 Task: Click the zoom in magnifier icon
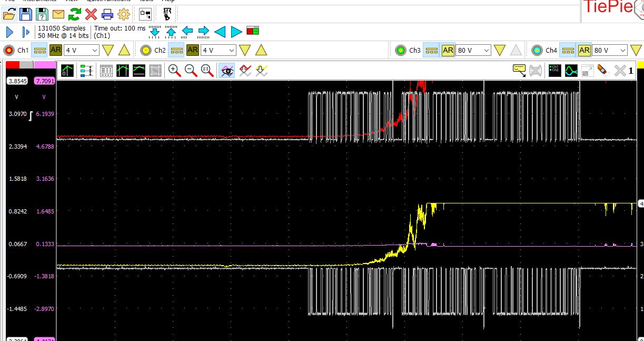point(174,70)
